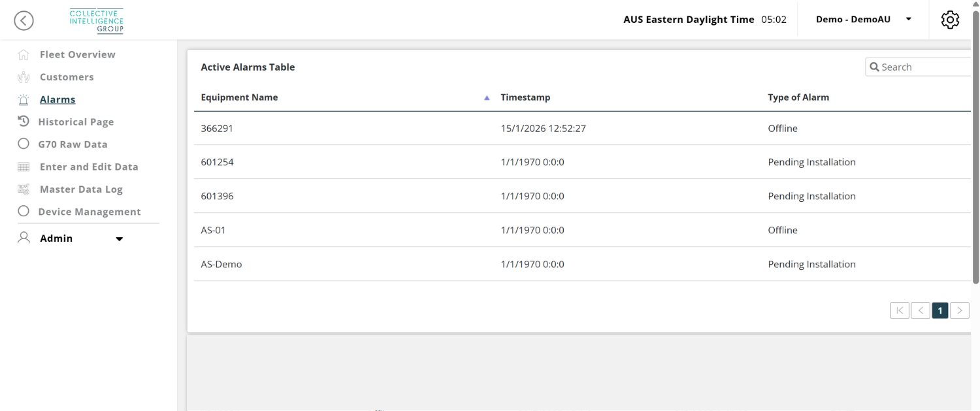This screenshot has width=980, height=411.
Task: Go to previous page of alarms table
Action: coord(921,310)
